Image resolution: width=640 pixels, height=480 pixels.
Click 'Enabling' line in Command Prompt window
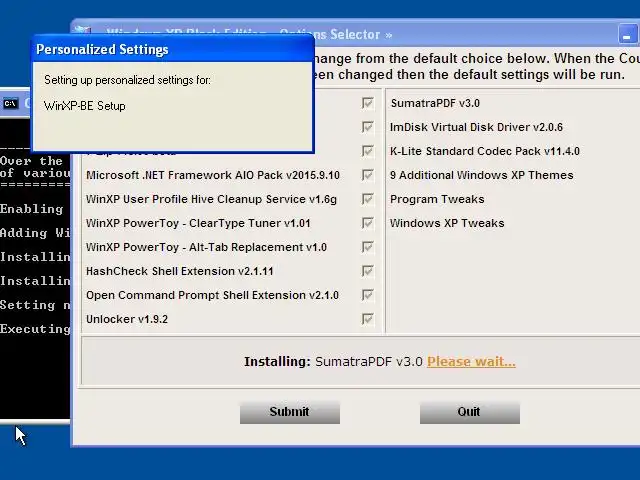pos(31,209)
